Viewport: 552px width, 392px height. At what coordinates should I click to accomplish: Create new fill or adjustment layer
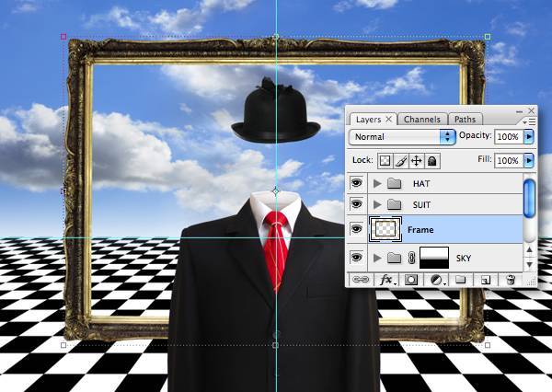click(x=438, y=280)
